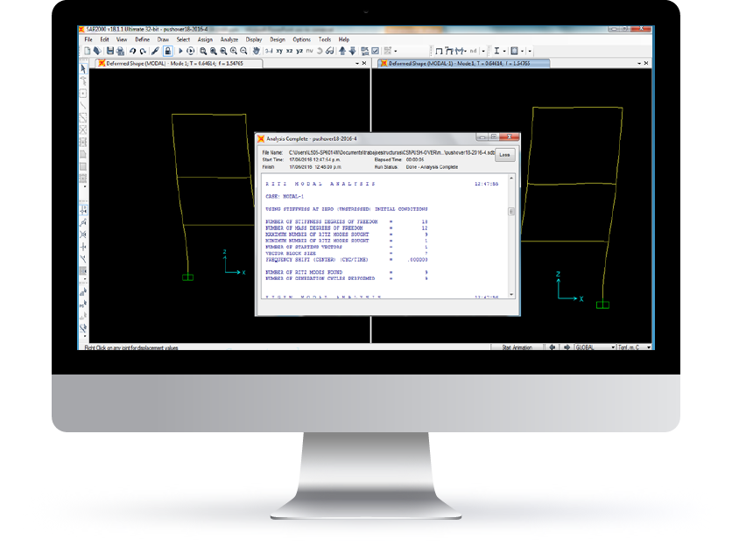The width and height of the screenshot is (732, 560).
Task: Click the Zoom In plus magnifier
Action: pyautogui.click(x=234, y=51)
